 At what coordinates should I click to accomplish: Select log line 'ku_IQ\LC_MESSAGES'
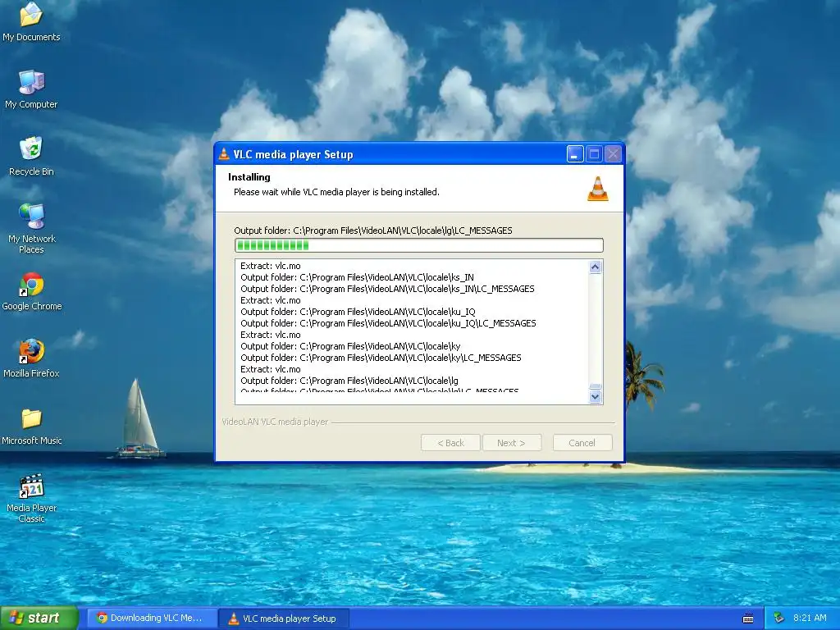[388, 323]
